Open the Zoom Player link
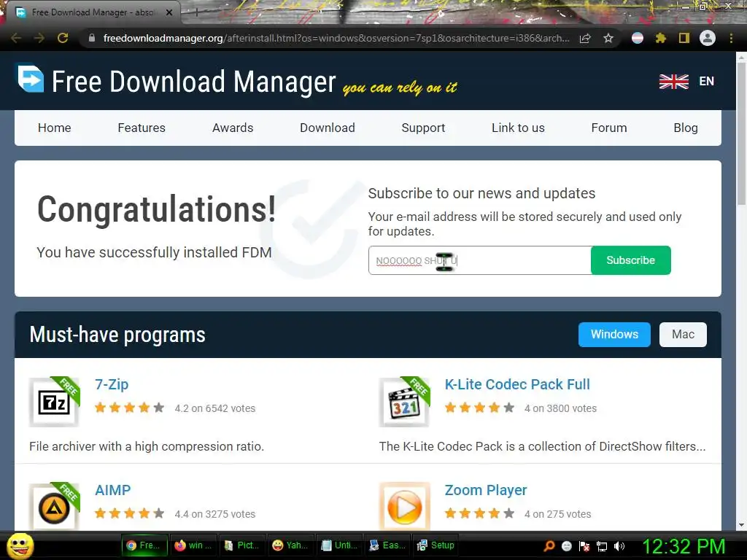 click(485, 490)
